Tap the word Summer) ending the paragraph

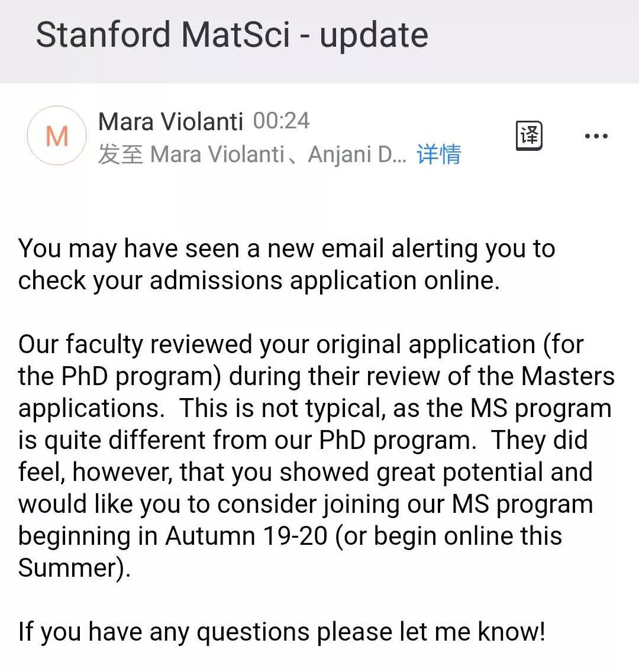coord(75,568)
